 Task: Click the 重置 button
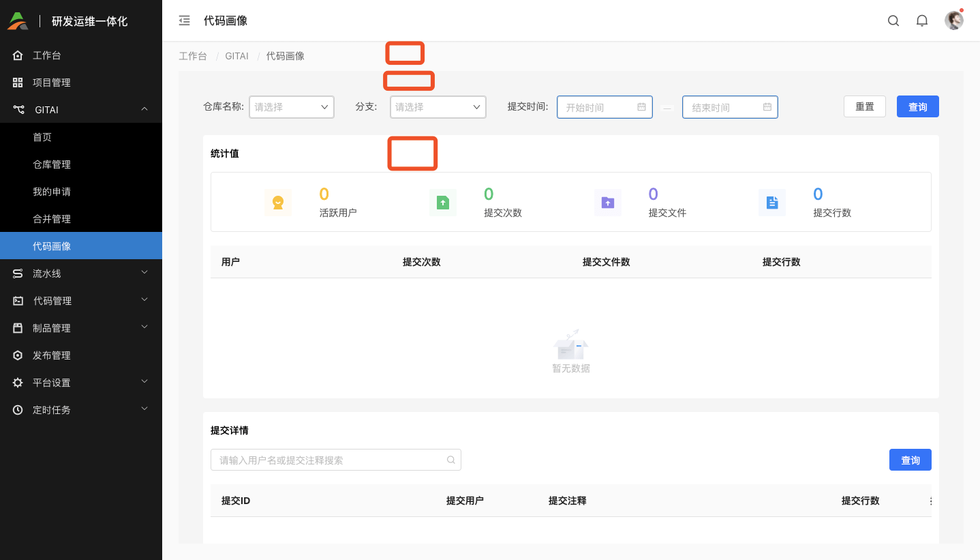(865, 106)
